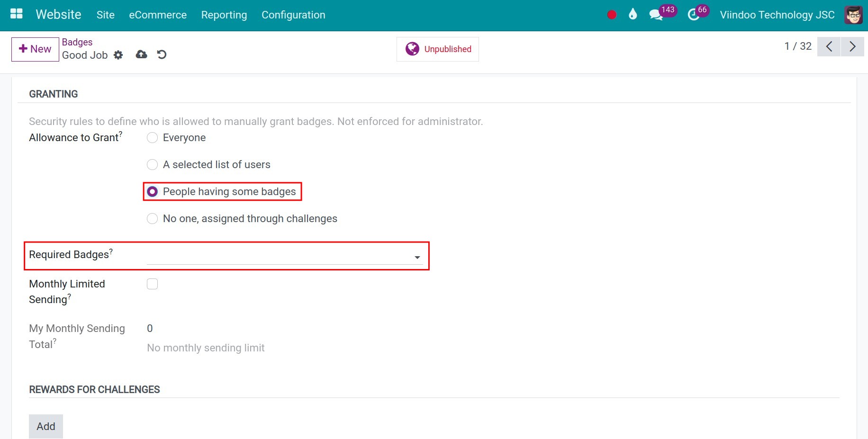Open the eCommerce menu
Viewport: 868px width, 439px height.
(x=158, y=15)
